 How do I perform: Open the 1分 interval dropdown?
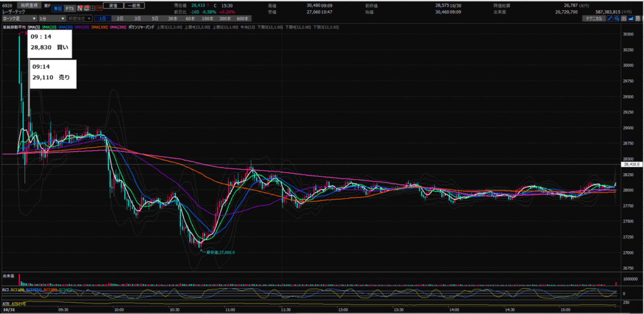(50, 18)
